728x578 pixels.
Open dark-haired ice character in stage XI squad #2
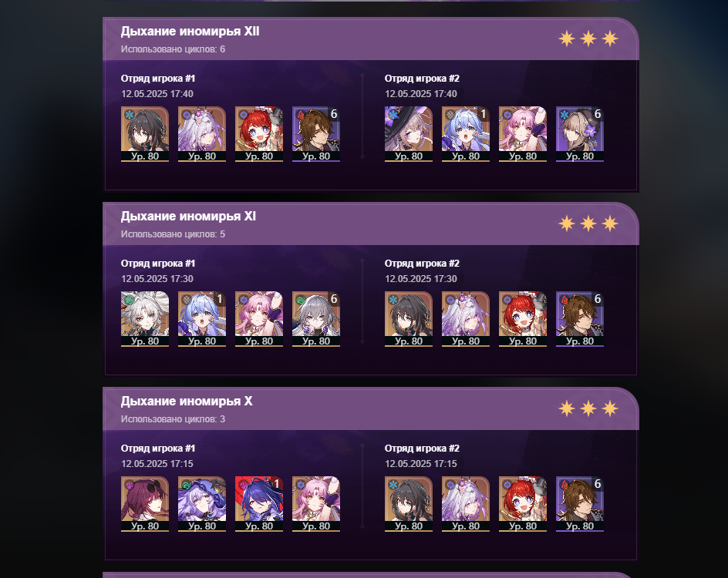click(x=408, y=319)
